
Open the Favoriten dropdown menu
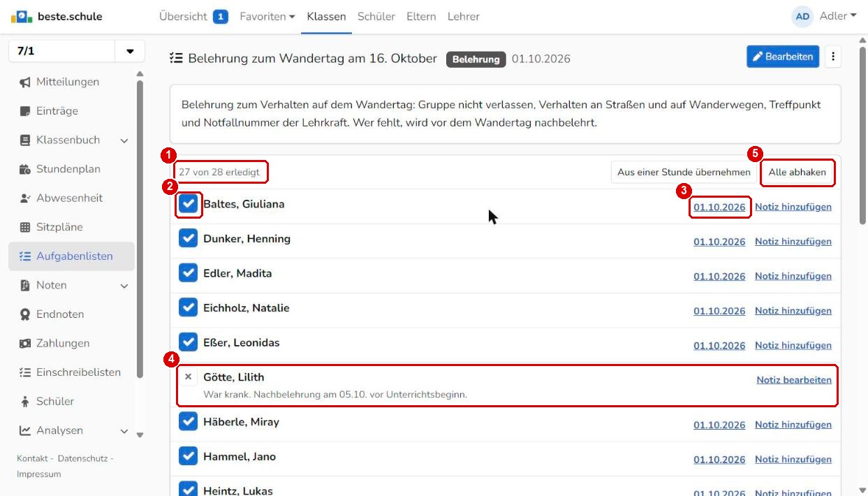tap(267, 16)
